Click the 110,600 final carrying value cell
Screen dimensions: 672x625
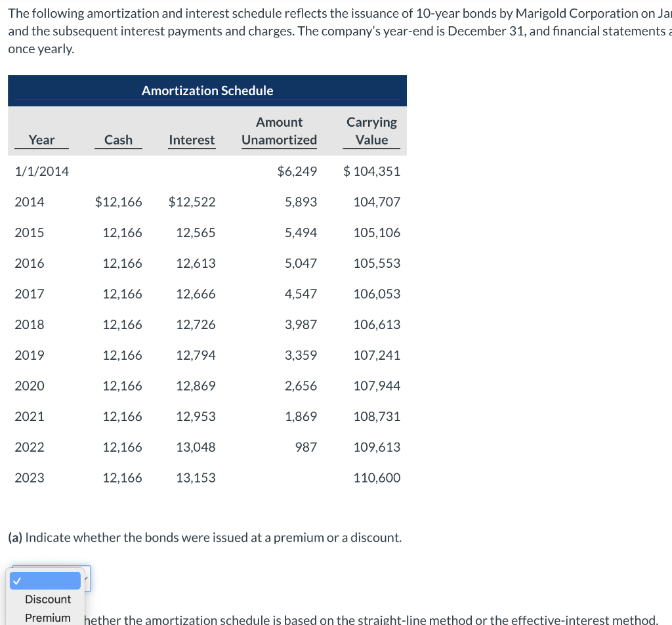[377, 477]
